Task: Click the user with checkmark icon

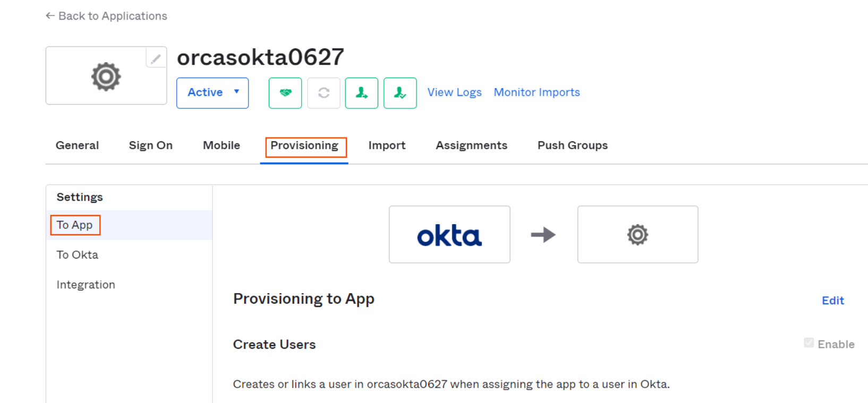Action: pos(400,93)
